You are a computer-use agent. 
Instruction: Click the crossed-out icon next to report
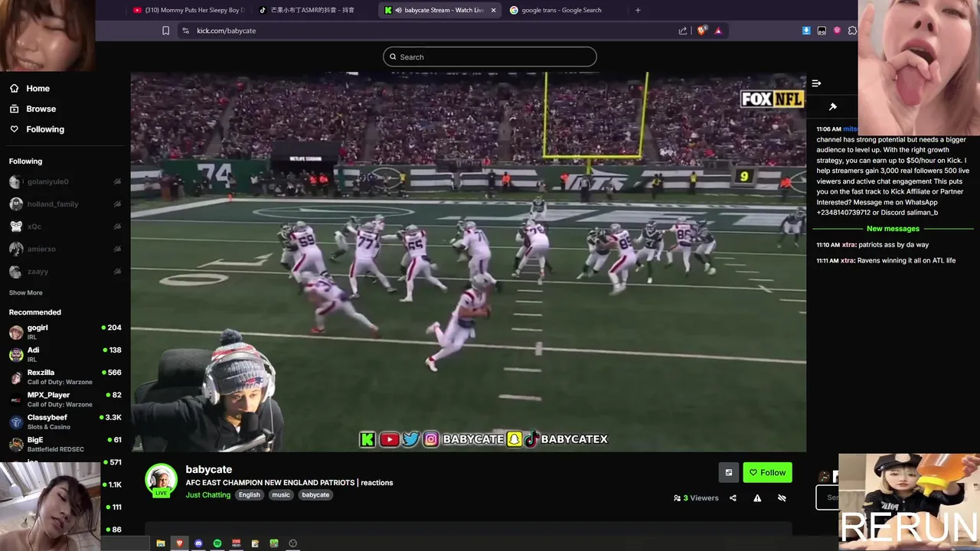click(782, 497)
